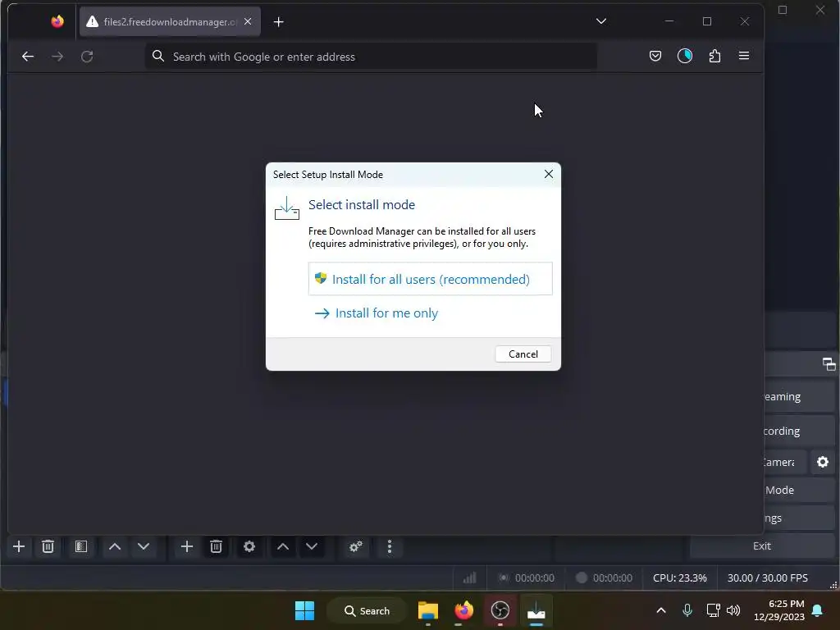Switch to OBS Studio from the taskbar
This screenshot has height=630, width=840.
(500, 610)
